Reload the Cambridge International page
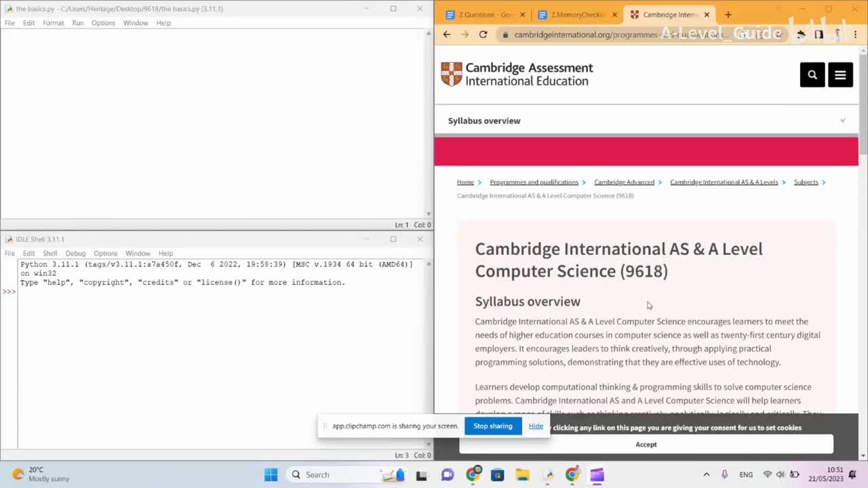Viewport: 868px width, 488px height. 483,34
